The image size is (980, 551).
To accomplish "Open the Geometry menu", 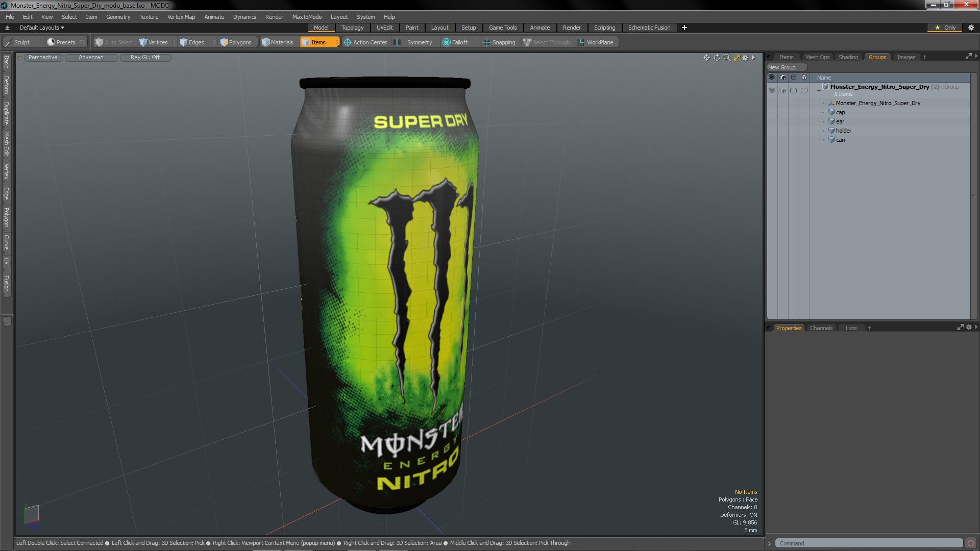I will pos(118,17).
